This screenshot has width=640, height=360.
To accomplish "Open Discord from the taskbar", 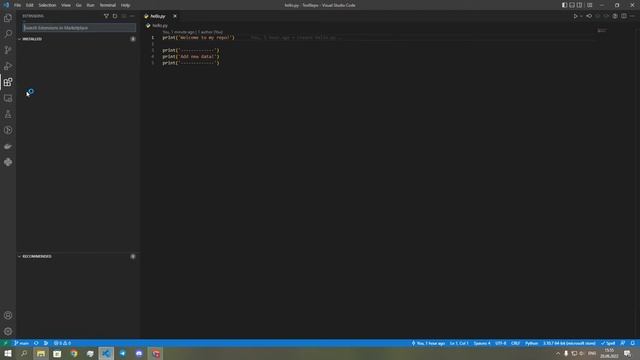I will pyautogui.click(x=139, y=353).
